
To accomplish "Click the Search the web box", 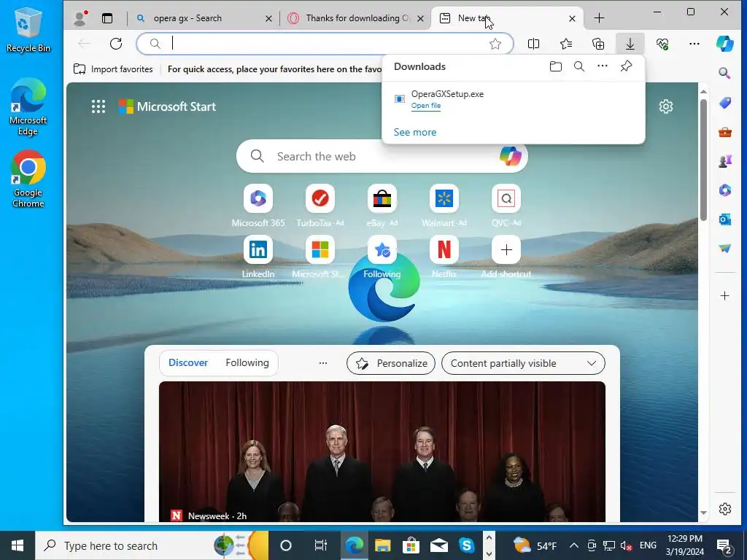I will tap(382, 156).
